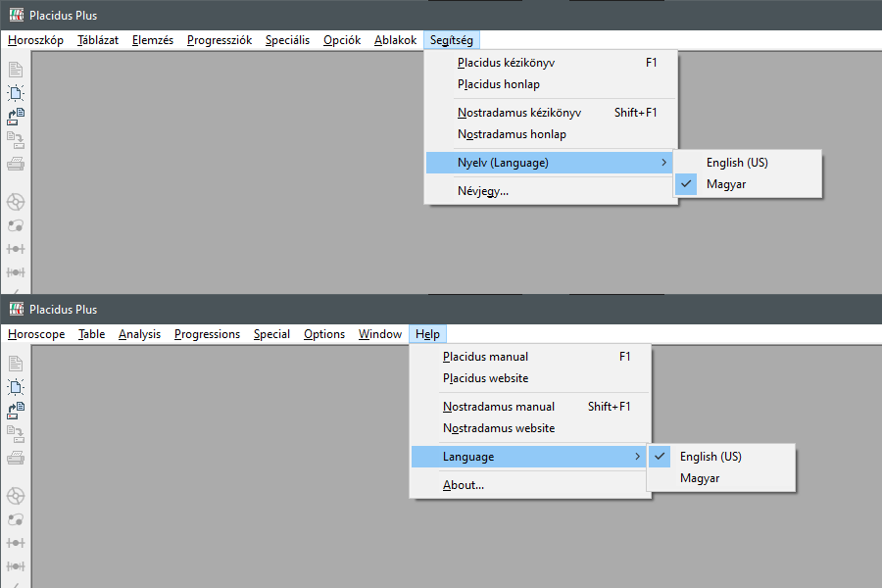Open the Options menu
The width and height of the screenshot is (882, 588).
coord(324,333)
